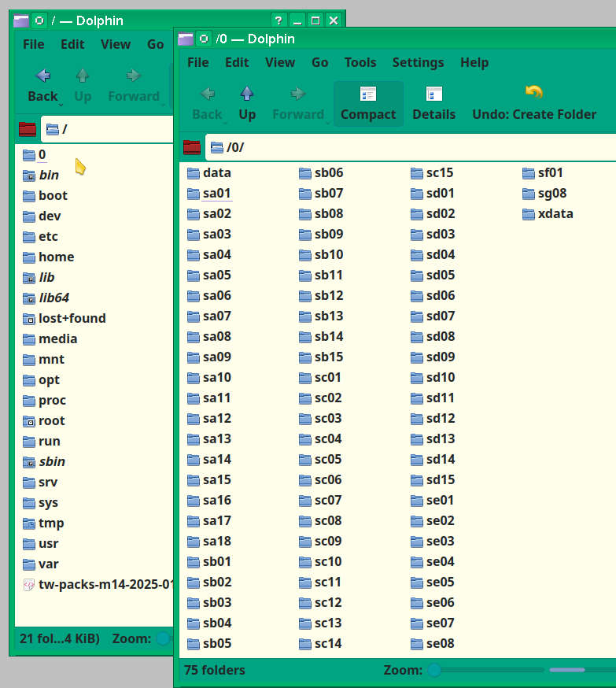Open the Go menu in /0 window
This screenshot has height=688, width=616.
319,62
